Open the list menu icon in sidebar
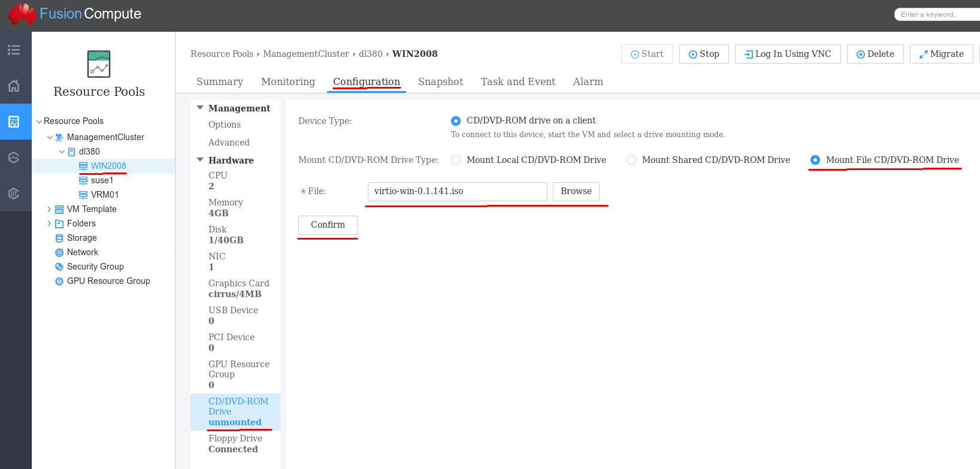 14,50
